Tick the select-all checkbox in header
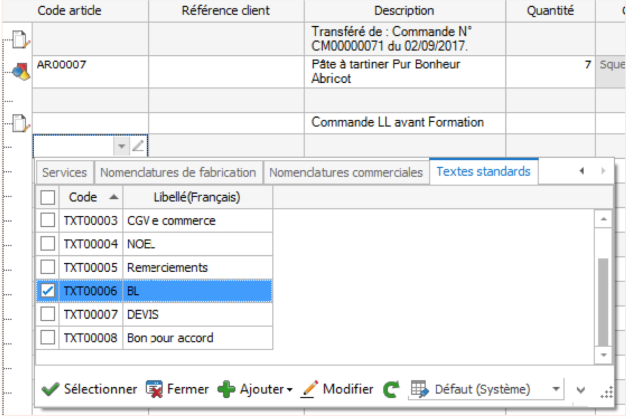Viewport: 630px width, 419px height. click(x=48, y=197)
